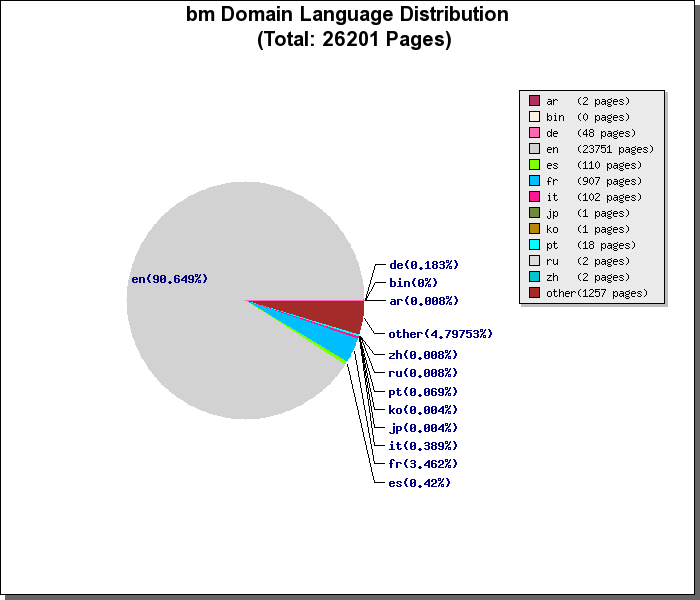Image resolution: width=700 pixels, height=600 pixels.
Task: Select legend text 'ru (2 pages)'
Action: [x=588, y=262]
